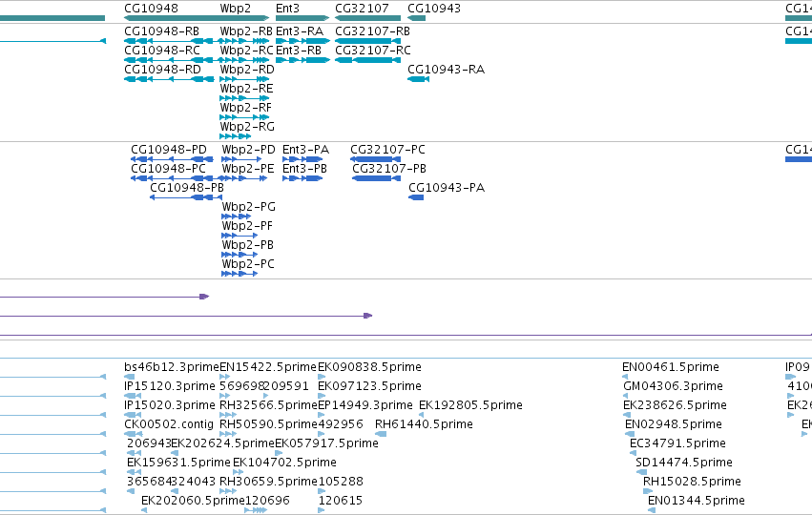Click EST GM04306.3prime
Viewport: 812px width, 515px height.
[x=673, y=386]
